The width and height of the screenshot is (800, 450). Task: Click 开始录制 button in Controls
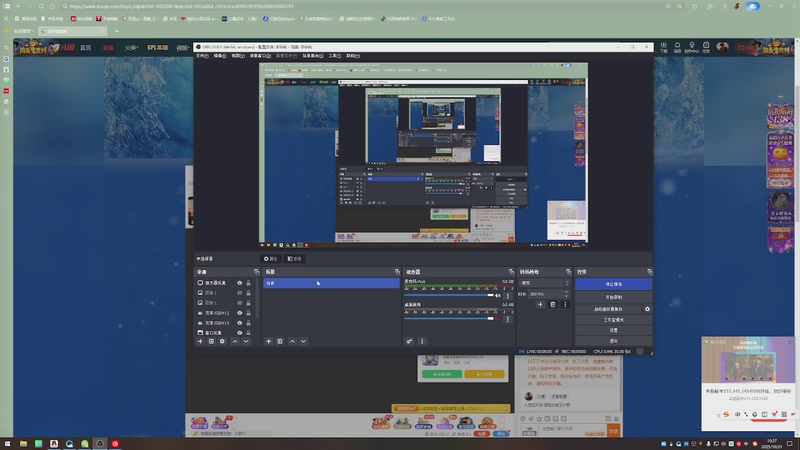tap(614, 297)
